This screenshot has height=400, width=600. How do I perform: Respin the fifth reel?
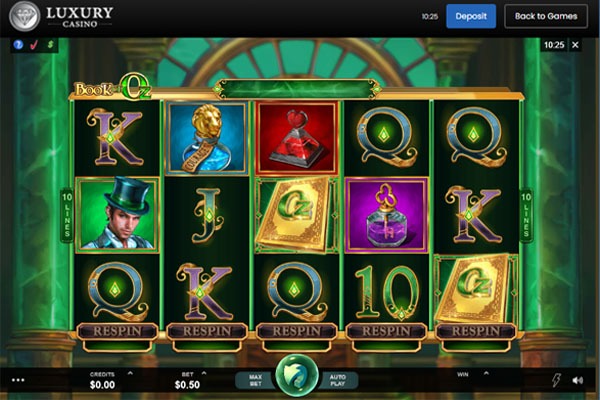(x=476, y=331)
